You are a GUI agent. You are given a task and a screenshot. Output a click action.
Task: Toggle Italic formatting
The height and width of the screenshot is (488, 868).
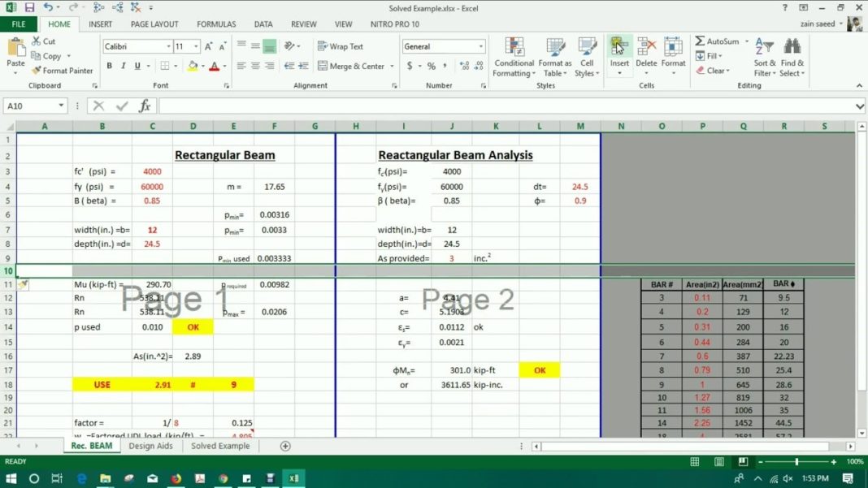(x=122, y=66)
